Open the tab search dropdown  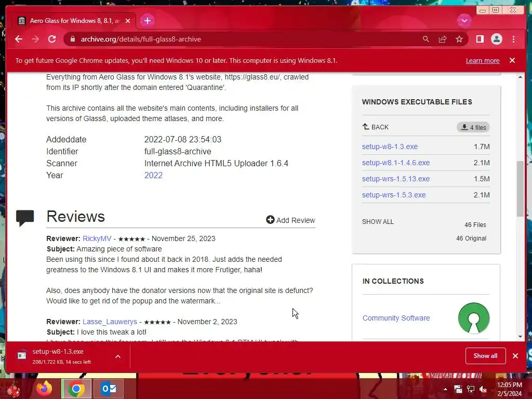click(464, 21)
